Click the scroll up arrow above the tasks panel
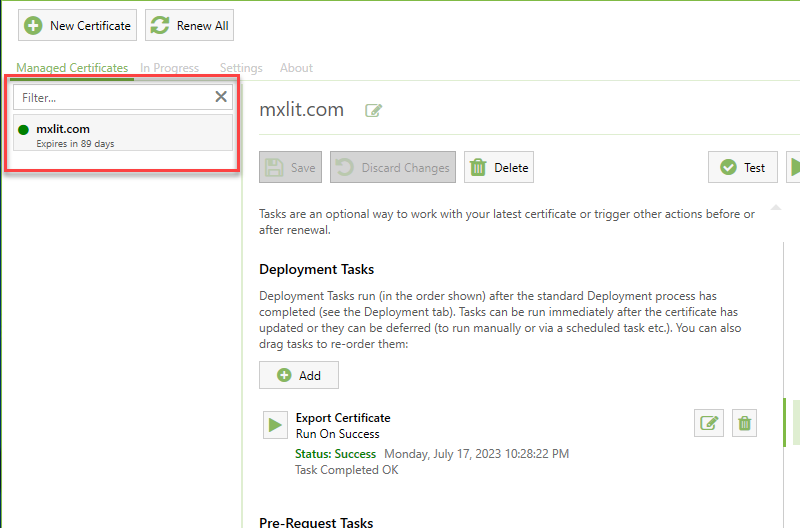The height and width of the screenshot is (528, 800). (x=776, y=208)
